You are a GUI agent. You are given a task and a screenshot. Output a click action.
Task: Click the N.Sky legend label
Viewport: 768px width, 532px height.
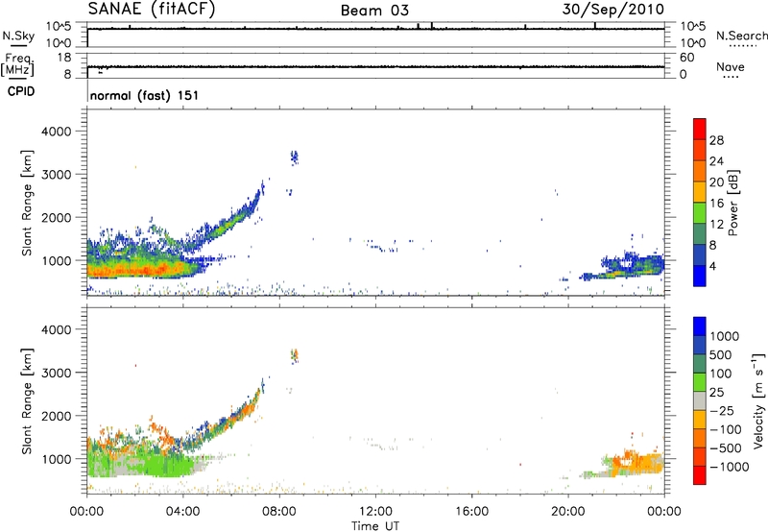pyautogui.click(x=18, y=36)
